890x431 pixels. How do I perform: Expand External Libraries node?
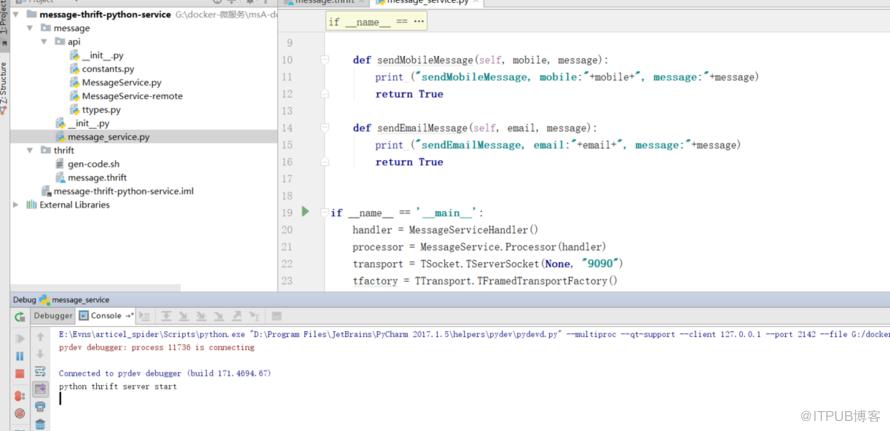(15, 205)
